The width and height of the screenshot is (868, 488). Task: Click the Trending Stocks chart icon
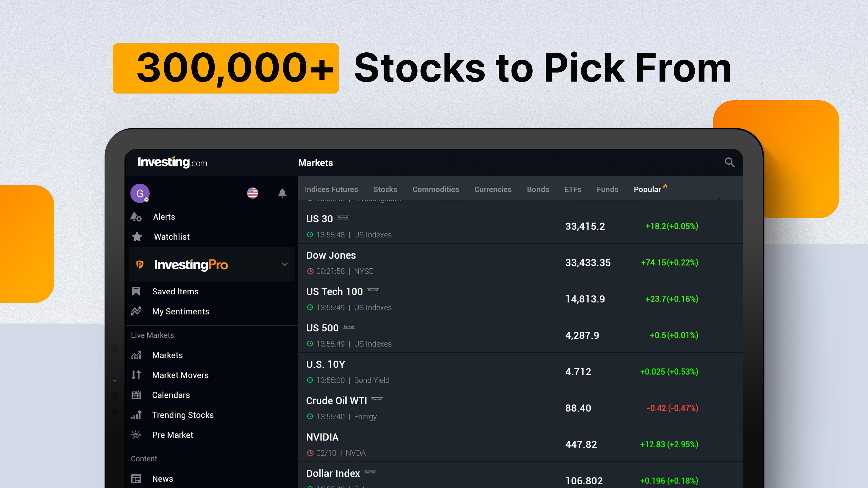(x=136, y=415)
